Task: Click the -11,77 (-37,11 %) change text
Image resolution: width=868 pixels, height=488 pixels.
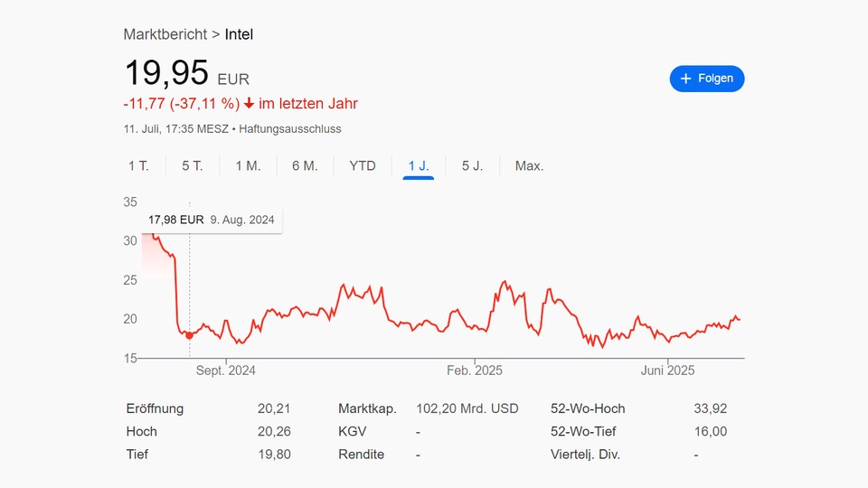Action: click(182, 103)
